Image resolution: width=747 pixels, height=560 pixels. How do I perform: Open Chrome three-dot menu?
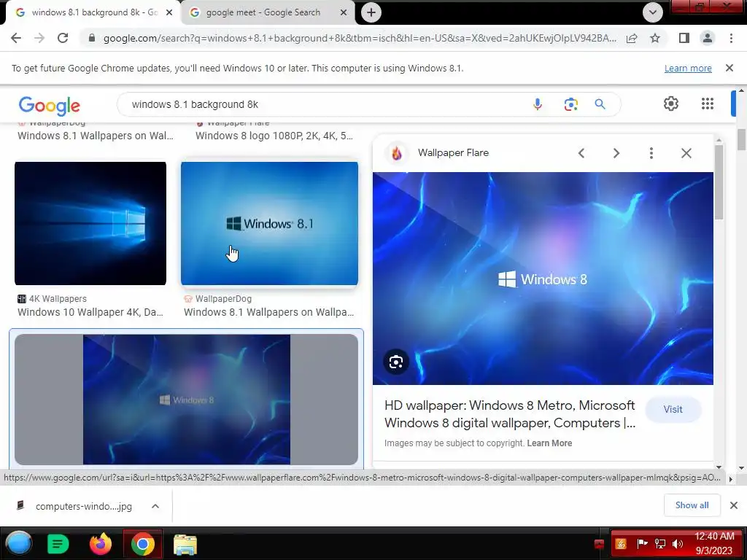[731, 38]
